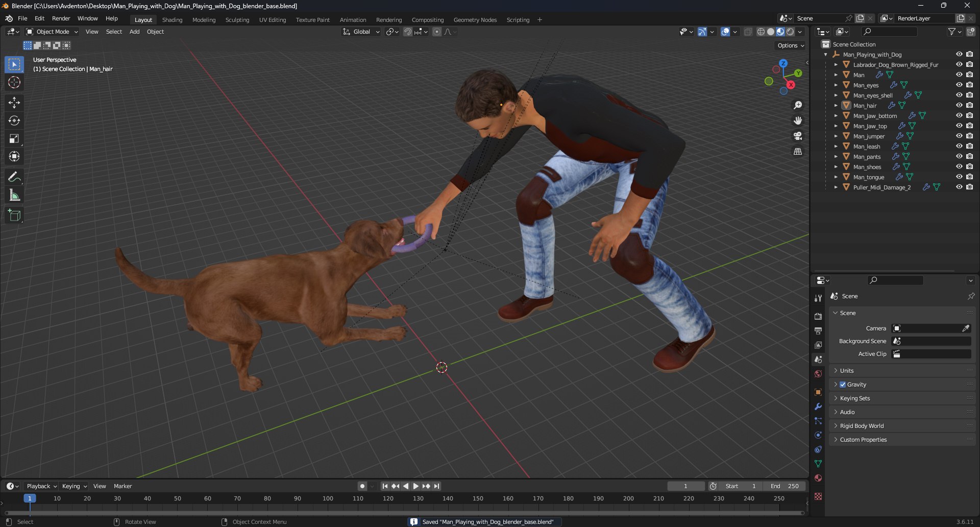Screen dimensions: 980x527
Task: Expand the Man_leash tree item
Action: (836, 147)
